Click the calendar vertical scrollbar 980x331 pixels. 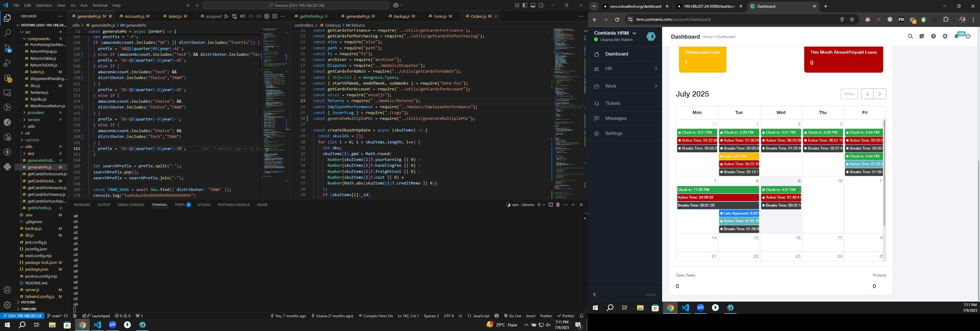(x=884, y=173)
